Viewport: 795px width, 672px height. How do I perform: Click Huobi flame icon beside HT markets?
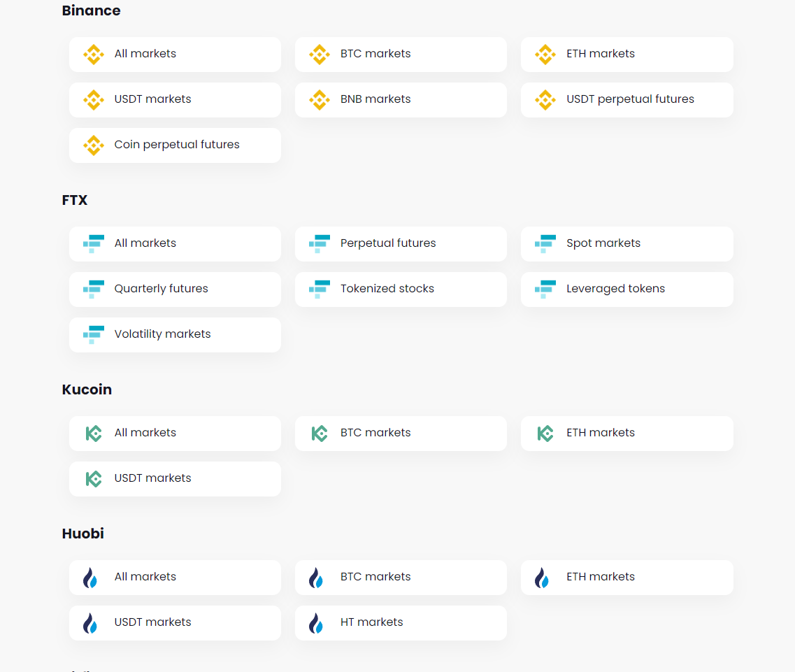316,623
